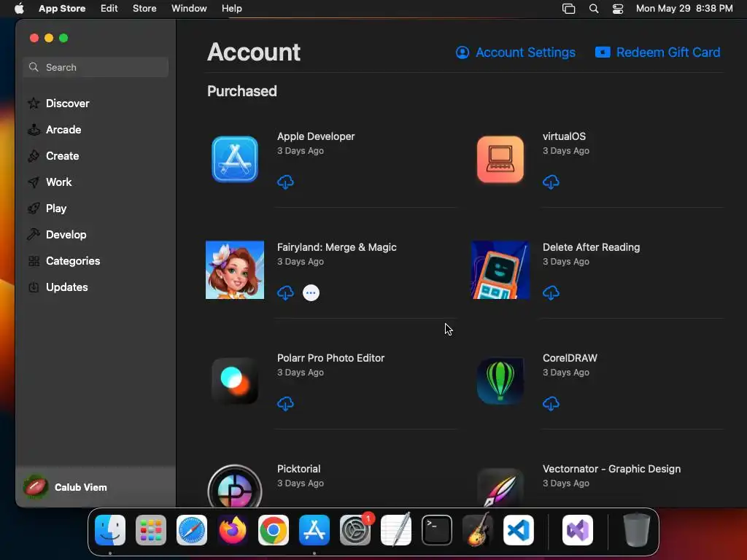747x560 pixels.
Task: Download Fairyland: Merge & Magic via cloud icon
Action: coord(285,293)
